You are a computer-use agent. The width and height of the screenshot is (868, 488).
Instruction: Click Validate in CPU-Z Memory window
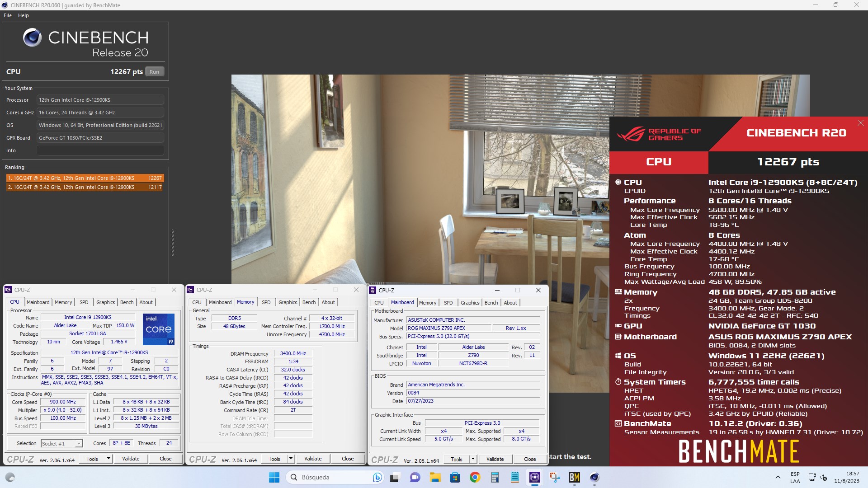[313, 459]
